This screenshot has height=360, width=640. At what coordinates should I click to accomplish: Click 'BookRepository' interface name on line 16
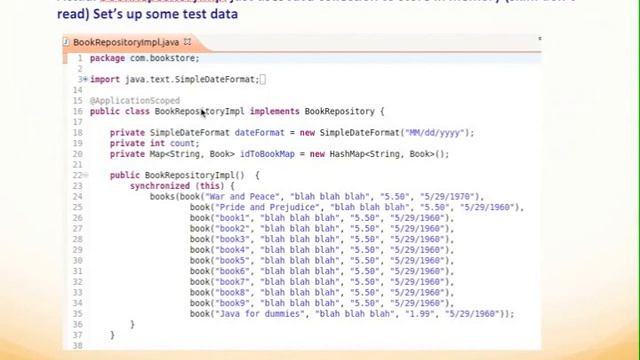tap(340, 111)
